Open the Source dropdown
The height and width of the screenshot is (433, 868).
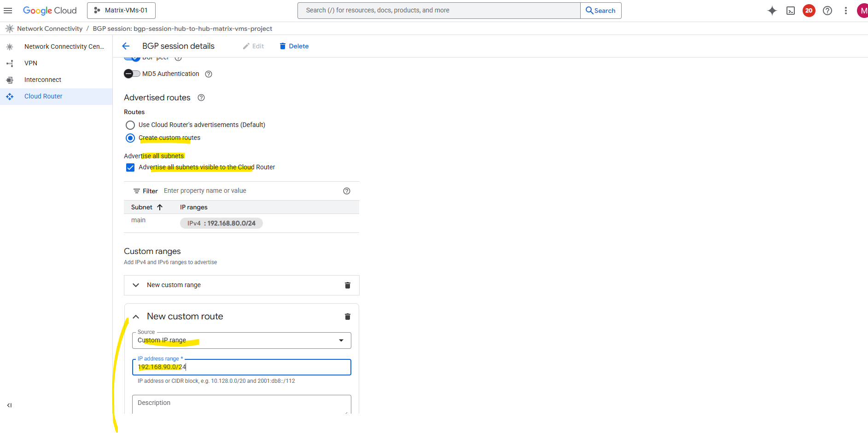pyautogui.click(x=242, y=341)
